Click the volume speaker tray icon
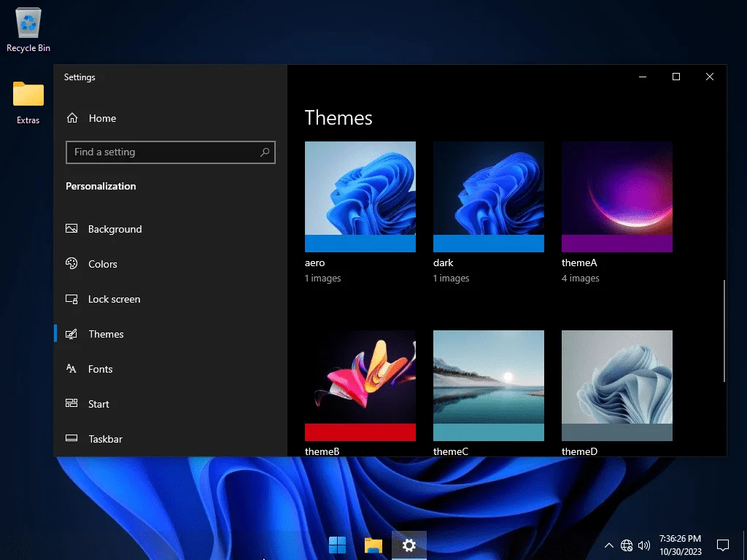Image resolution: width=747 pixels, height=560 pixels. pyautogui.click(x=644, y=545)
